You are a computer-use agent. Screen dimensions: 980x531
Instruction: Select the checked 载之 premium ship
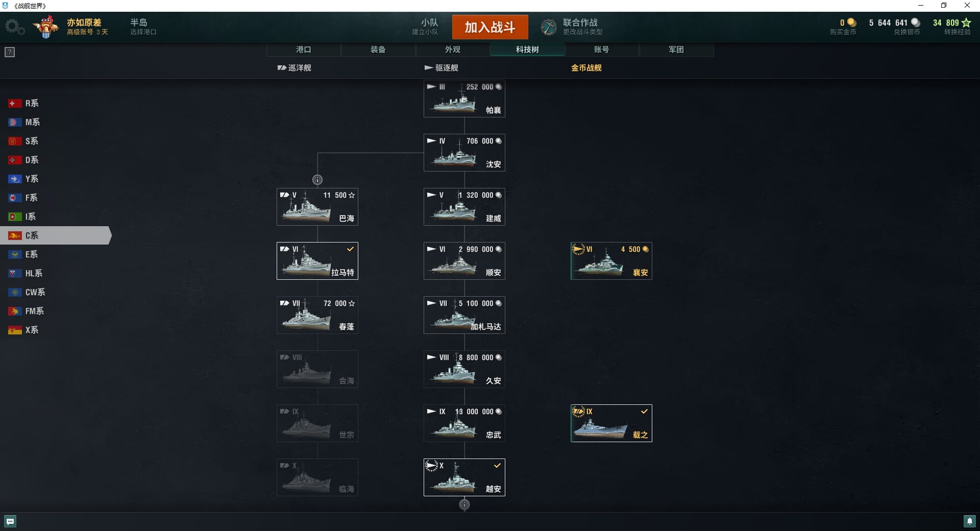(x=611, y=423)
